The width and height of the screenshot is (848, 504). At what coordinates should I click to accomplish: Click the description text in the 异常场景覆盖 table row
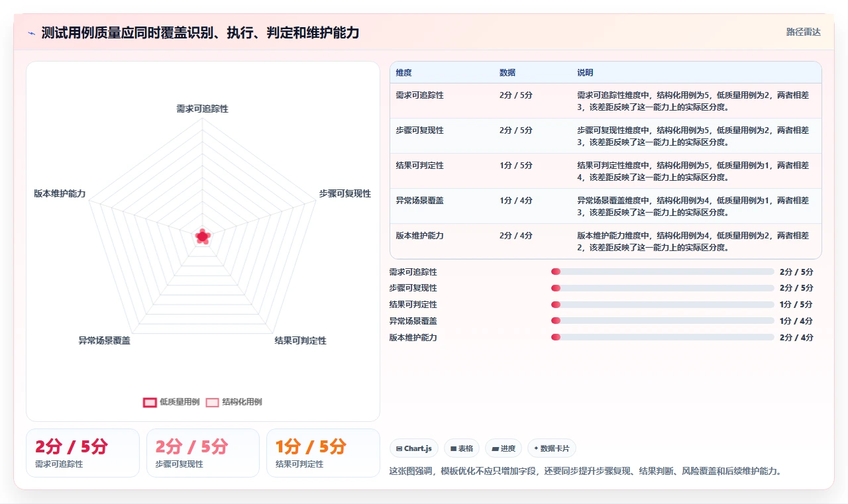click(693, 207)
